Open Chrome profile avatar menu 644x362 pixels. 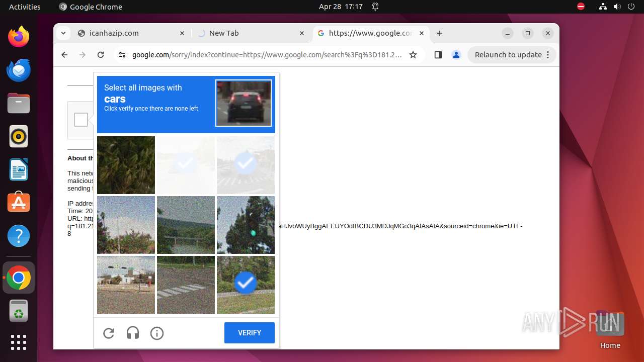tap(456, 55)
